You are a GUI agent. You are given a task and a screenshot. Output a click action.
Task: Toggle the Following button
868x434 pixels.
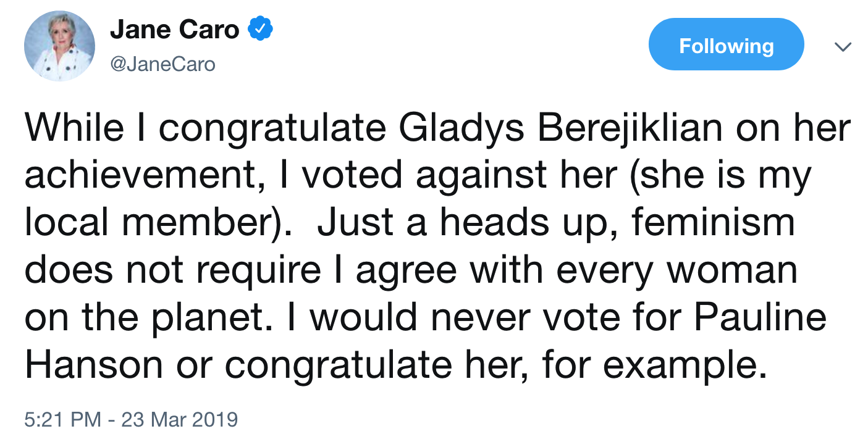tap(726, 46)
